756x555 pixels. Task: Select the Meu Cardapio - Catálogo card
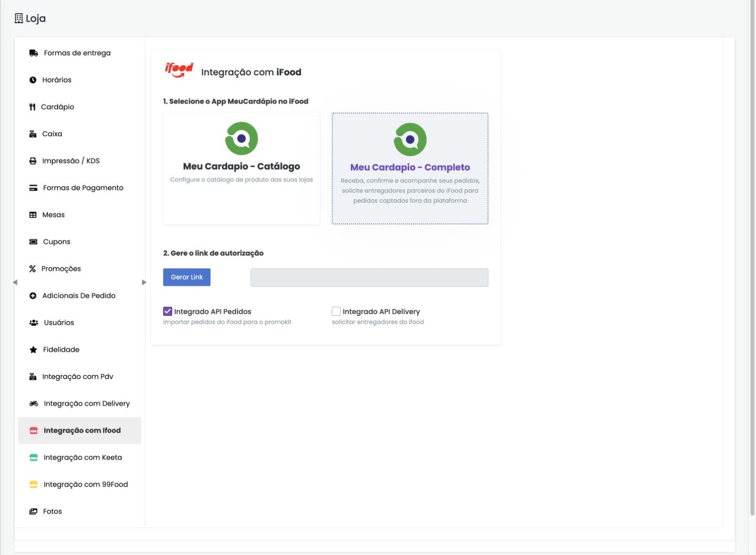[242, 169]
